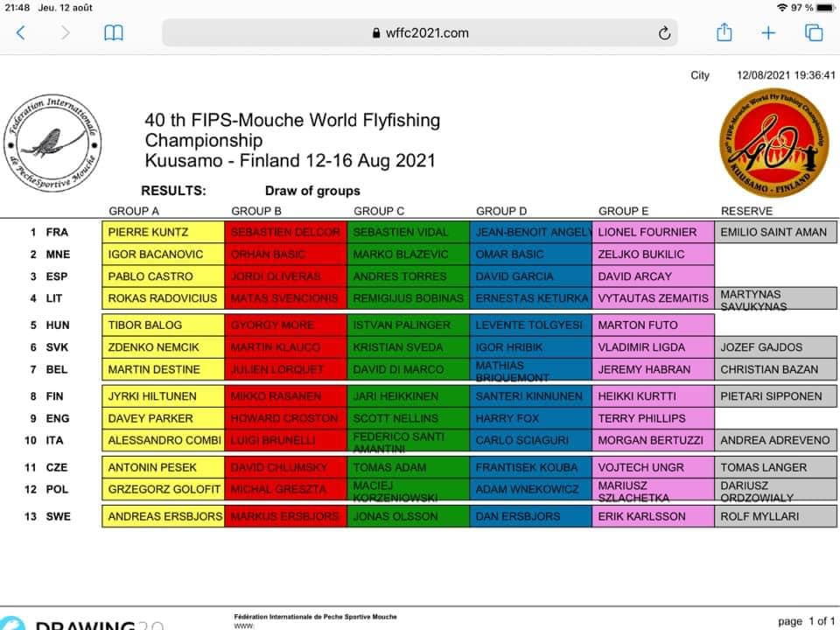Click the FIPS-Mouche federation mayfly logo

[x=54, y=144]
